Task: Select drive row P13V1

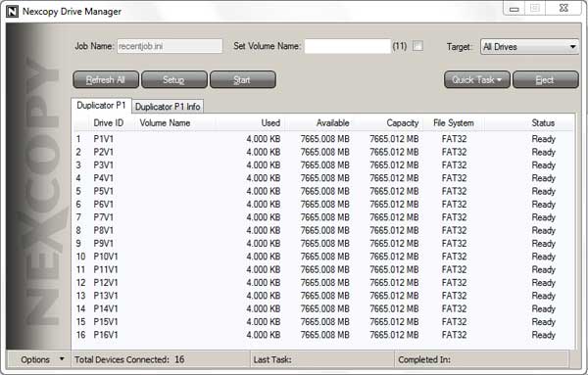Action: (x=323, y=296)
